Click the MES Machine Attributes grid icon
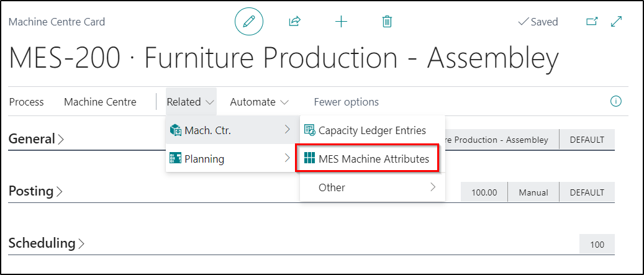Screen dimensions: 644x275 (309, 158)
